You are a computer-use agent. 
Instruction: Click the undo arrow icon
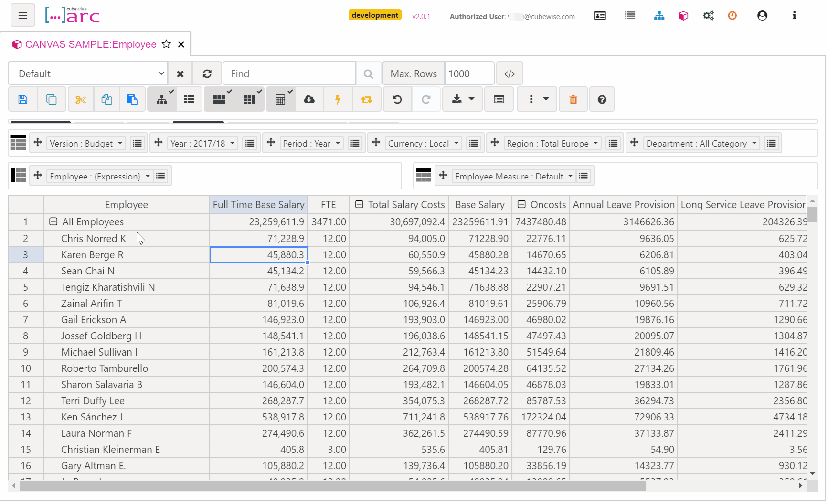397,99
